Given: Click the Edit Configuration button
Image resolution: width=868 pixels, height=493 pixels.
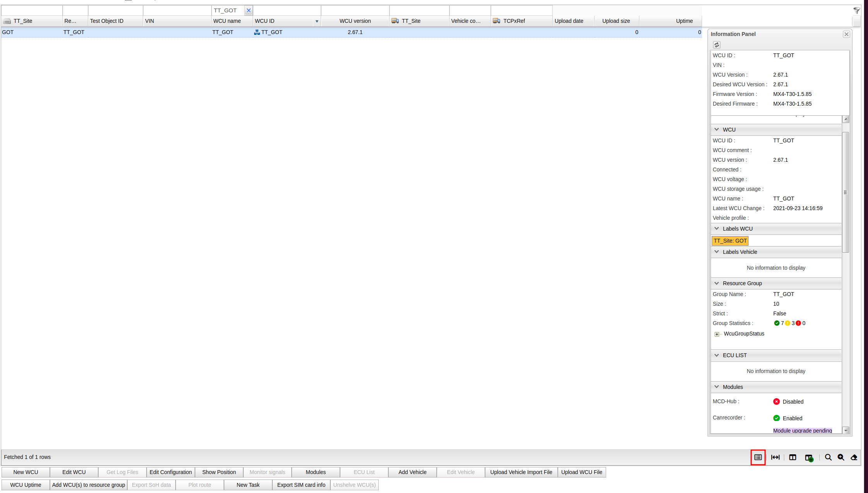Looking at the screenshot, I should [171, 472].
